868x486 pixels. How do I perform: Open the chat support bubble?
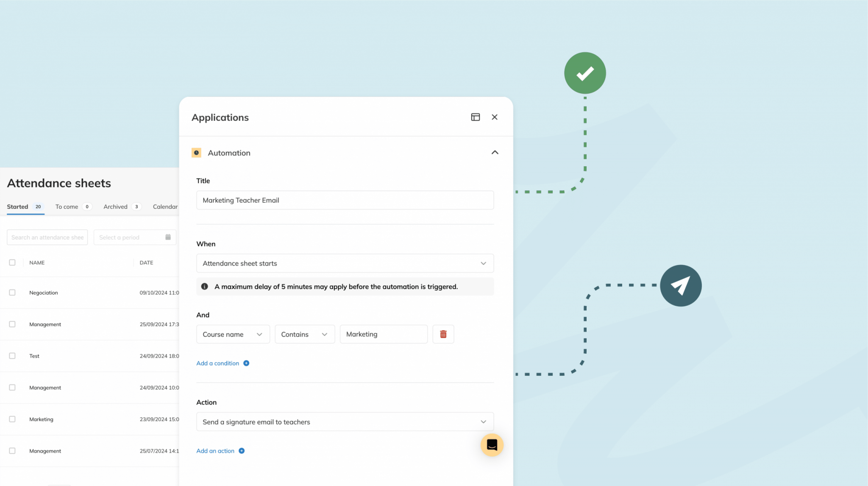click(492, 445)
